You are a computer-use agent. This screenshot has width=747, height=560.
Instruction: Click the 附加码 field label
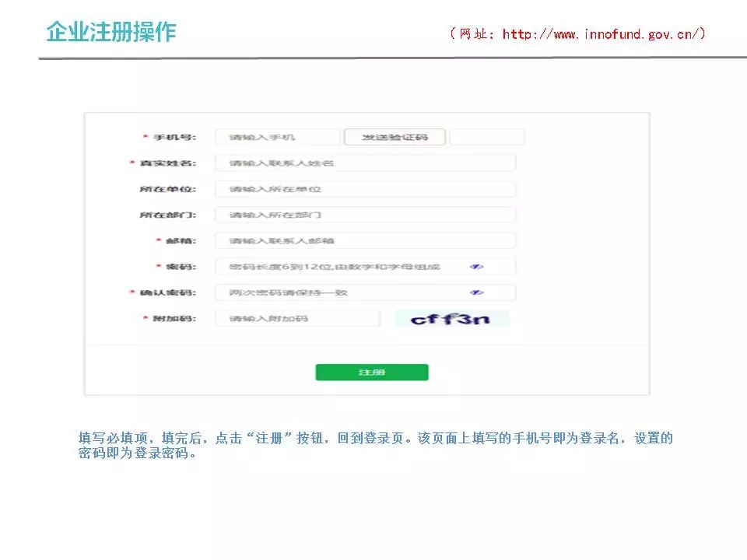(174, 318)
